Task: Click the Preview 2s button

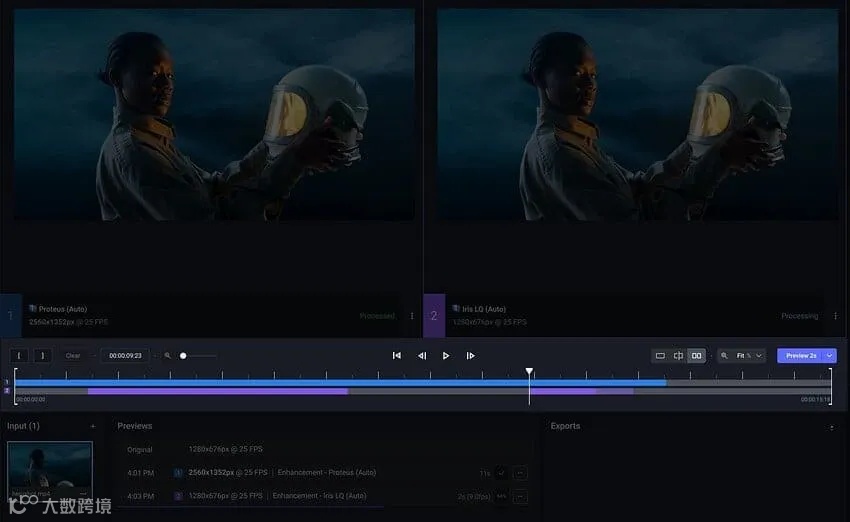Action: click(x=801, y=356)
